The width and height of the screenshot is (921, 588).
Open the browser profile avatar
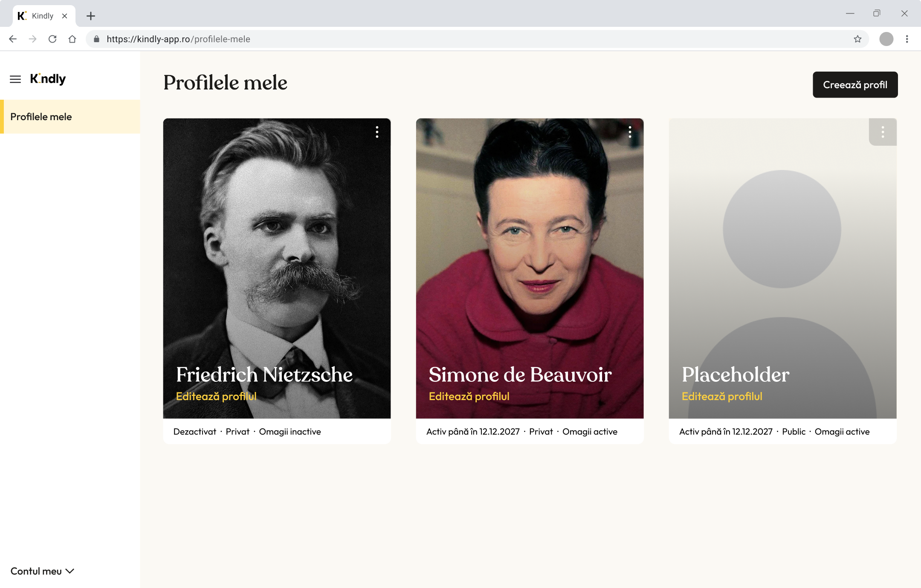pos(886,39)
